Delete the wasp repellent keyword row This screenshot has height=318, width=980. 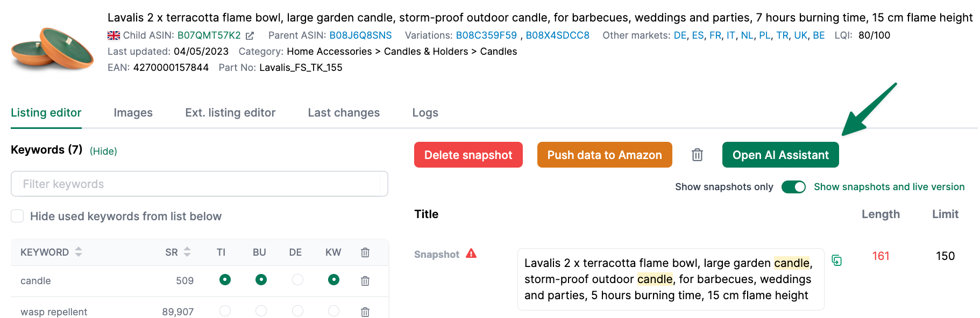365,312
